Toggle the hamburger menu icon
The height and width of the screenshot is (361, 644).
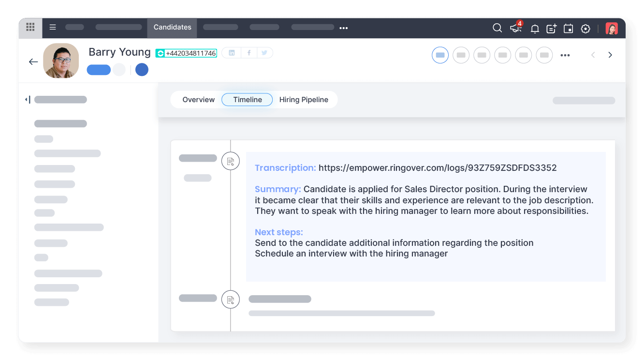tap(52, 28)
